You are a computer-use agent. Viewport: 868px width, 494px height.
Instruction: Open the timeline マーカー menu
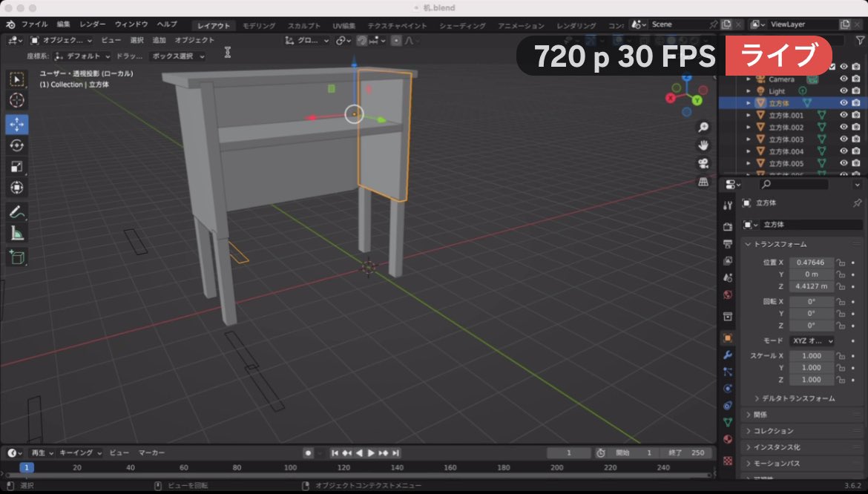click(x=151, y=452)
